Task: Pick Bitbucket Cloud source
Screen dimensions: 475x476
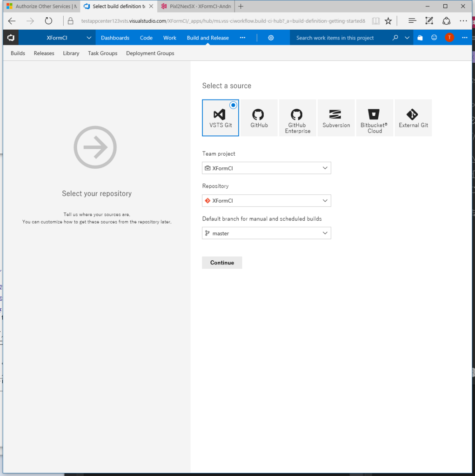Action: point(375,118)
